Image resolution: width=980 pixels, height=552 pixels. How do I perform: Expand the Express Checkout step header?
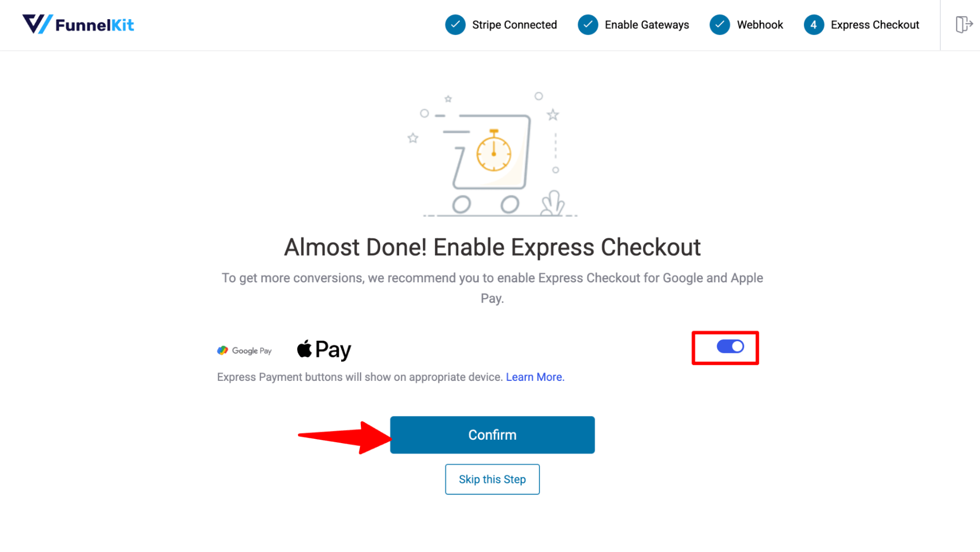pyautogui.click(x=862, y=25)
